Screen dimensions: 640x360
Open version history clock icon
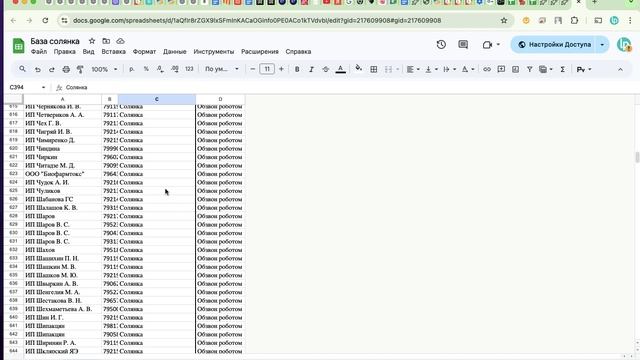[441, 44]
